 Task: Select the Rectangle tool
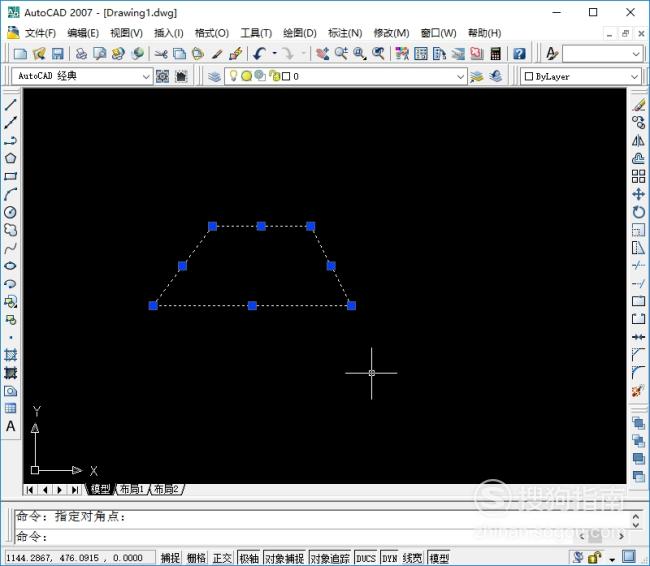point(10,176)
